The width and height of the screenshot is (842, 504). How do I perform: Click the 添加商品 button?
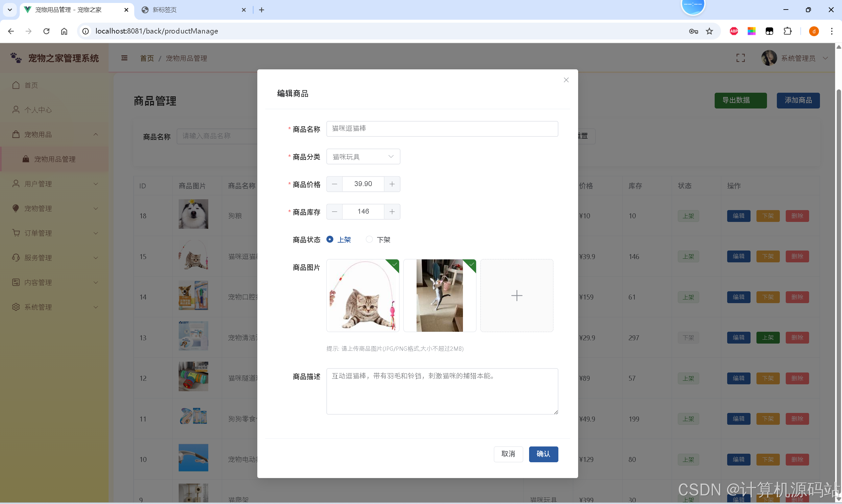coord(798,101)
